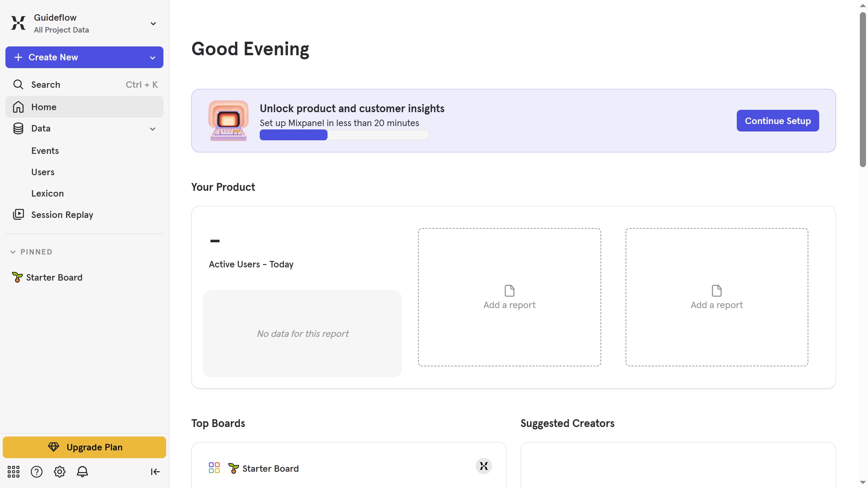The image size is (868, 488).
Task: Click 'Unlock product and customer insights' heading
Action: coord(352,108)
